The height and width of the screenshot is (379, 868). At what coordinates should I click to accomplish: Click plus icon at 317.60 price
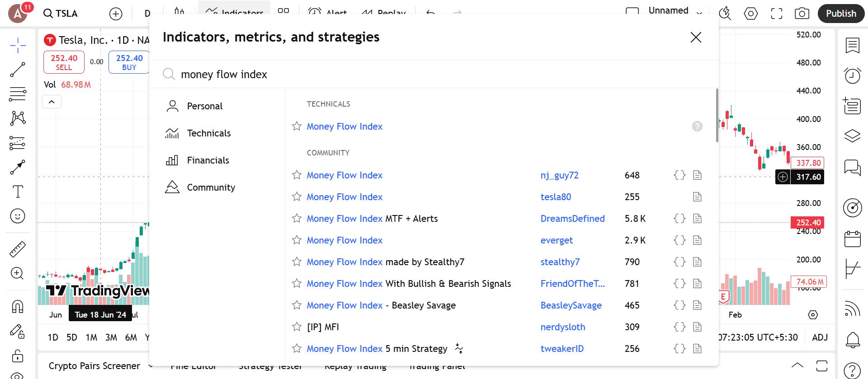(x=783, y=177)
